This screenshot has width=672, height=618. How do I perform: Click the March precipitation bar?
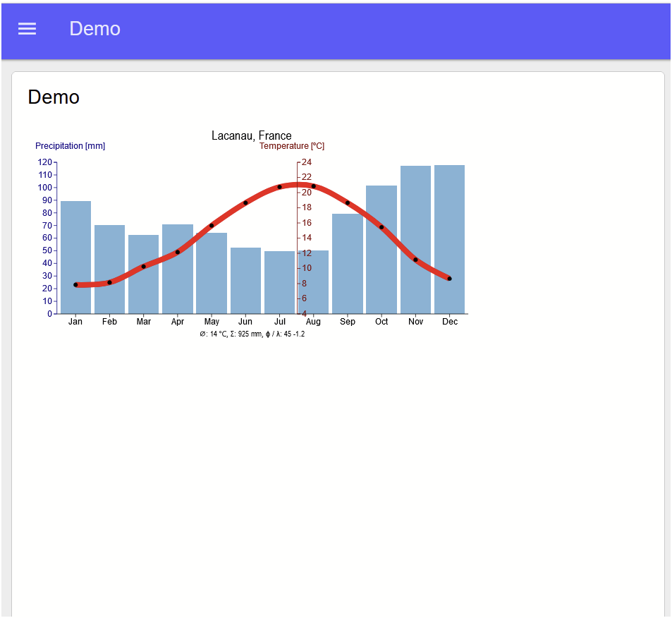144,274
